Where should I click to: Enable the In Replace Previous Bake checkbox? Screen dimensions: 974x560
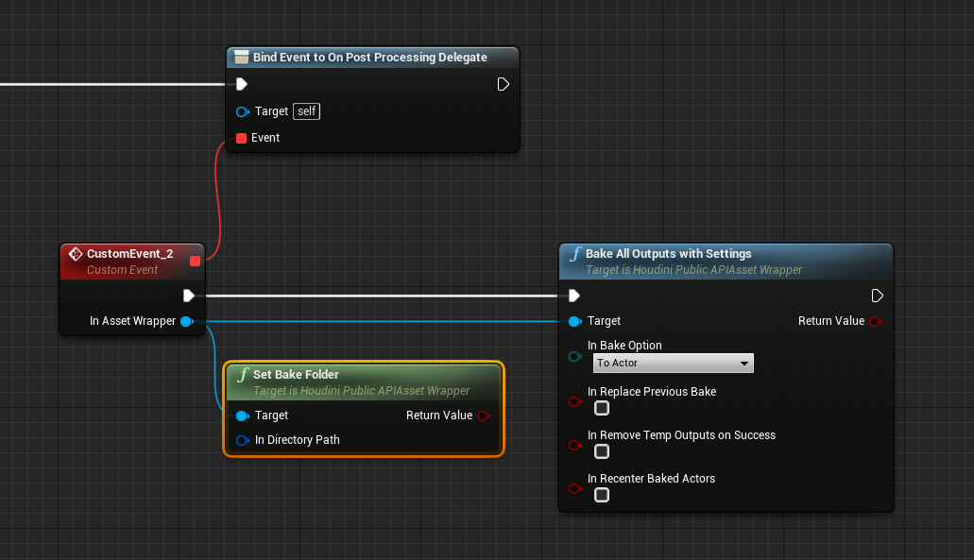602,408
